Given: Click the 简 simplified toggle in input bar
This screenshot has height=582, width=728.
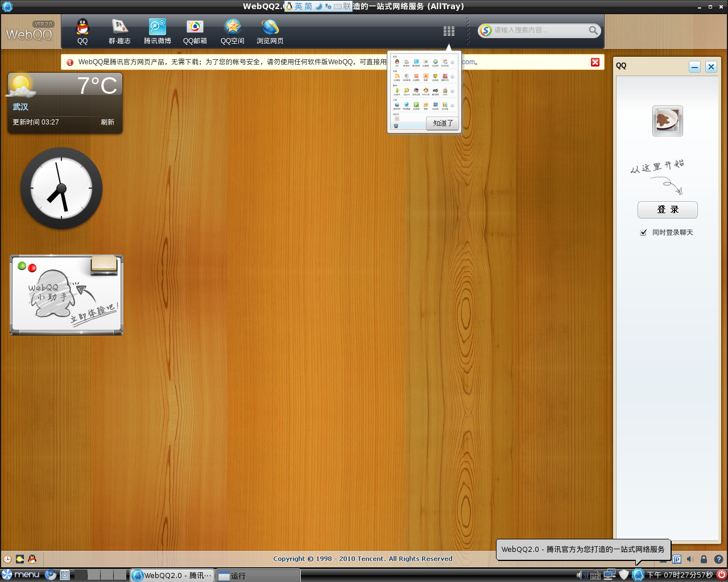Looking at the screenshot, I should [x=309, y=6].
